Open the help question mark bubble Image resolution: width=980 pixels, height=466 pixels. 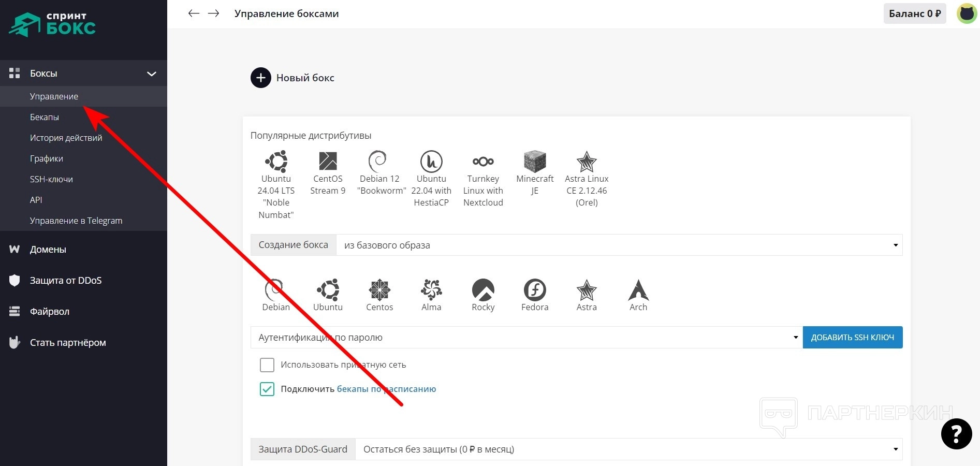point(956,434)
